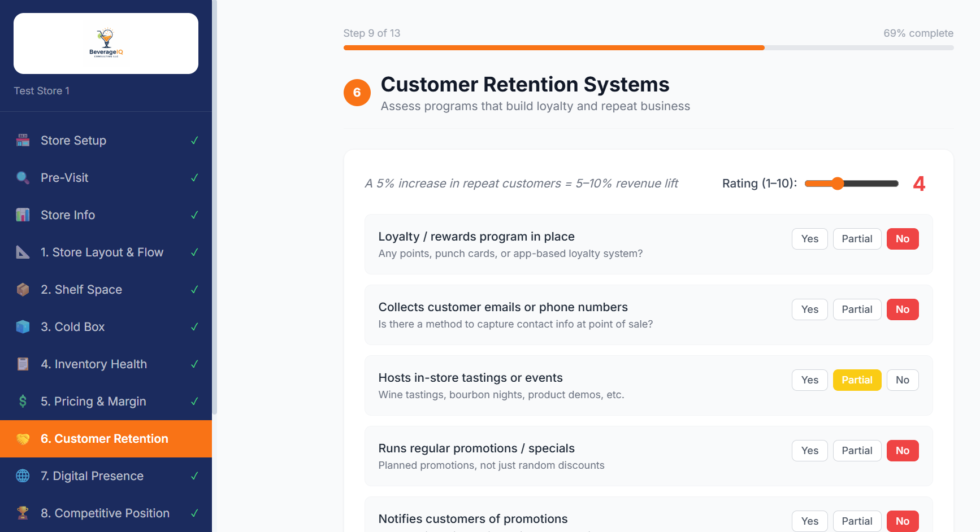The height and width of the screenshot is (532, 980).
Task: Click the Competitive Position trophy icon
Action: pos(23,513)
